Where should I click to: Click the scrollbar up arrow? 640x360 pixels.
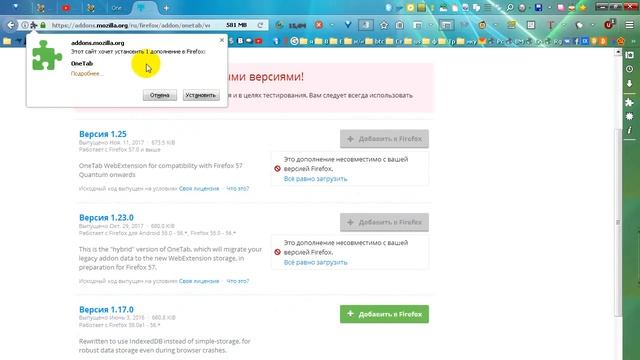click(618, 52)
